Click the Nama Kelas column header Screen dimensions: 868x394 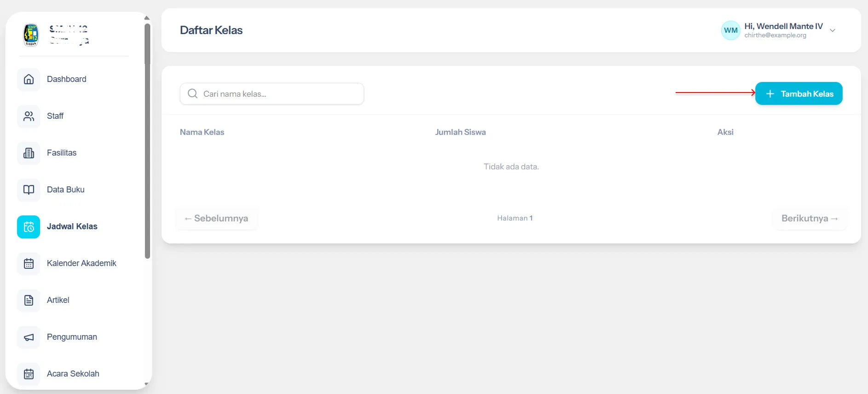click(x=202, y=132)
